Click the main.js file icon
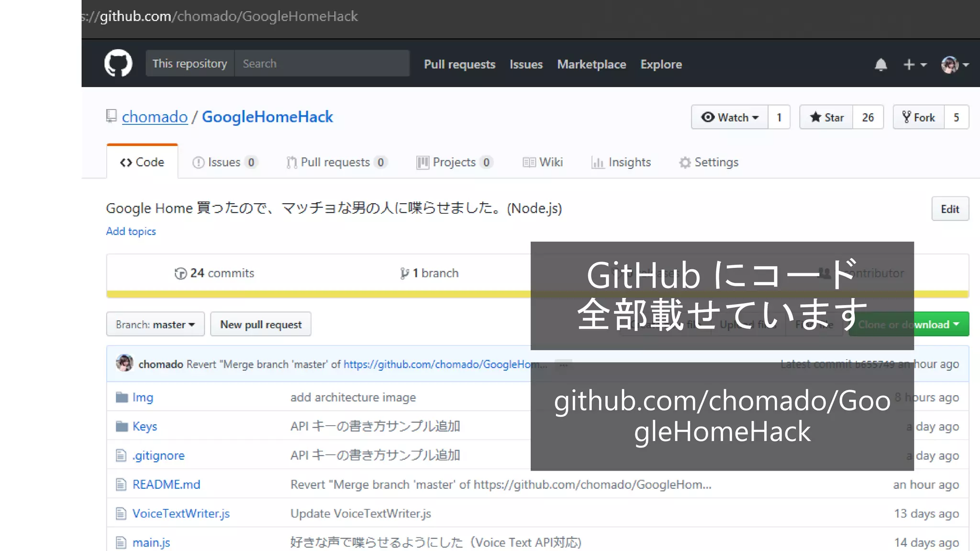The height and width of the screenshot is (551, 980). click(x=121, y=542)
